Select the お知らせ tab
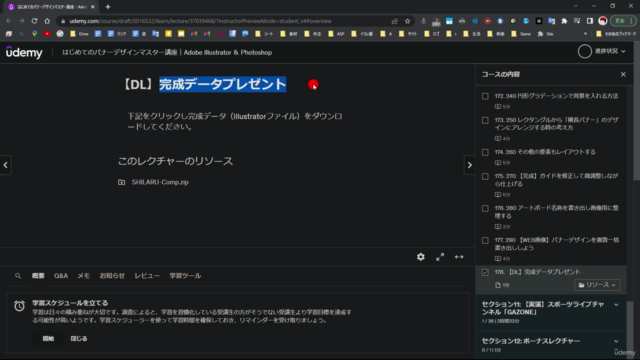 112,276
